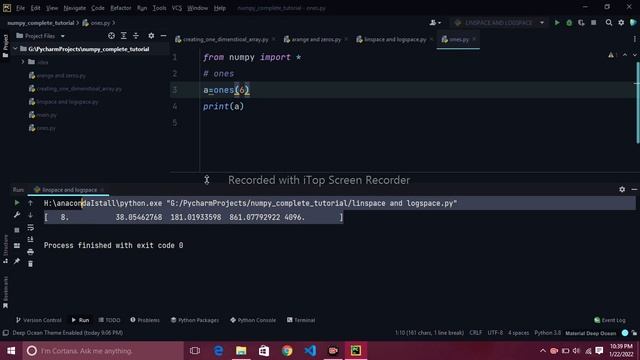
Task: Toggle tool window quick access in status bar
Action: point(5,333)
